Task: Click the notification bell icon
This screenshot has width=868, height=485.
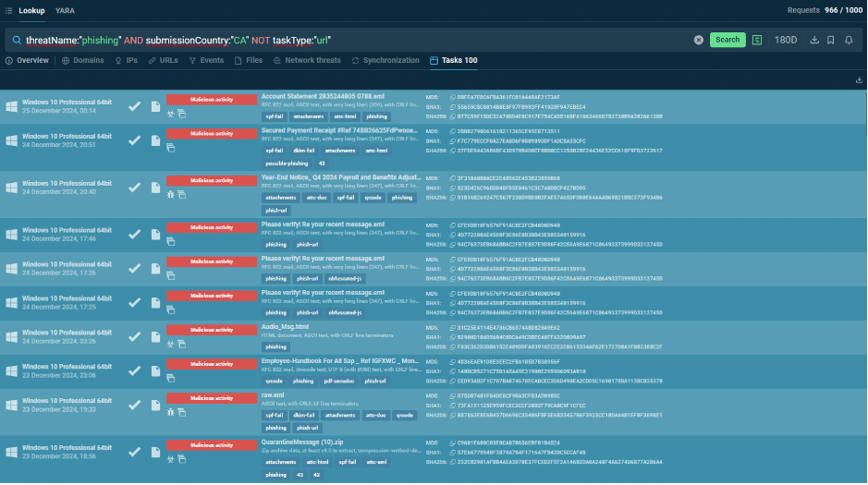Action: 849,40
